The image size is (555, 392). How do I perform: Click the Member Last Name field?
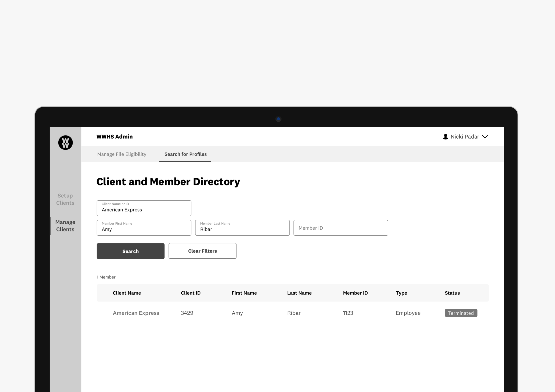pyautogui.click(x=242, y=228)
